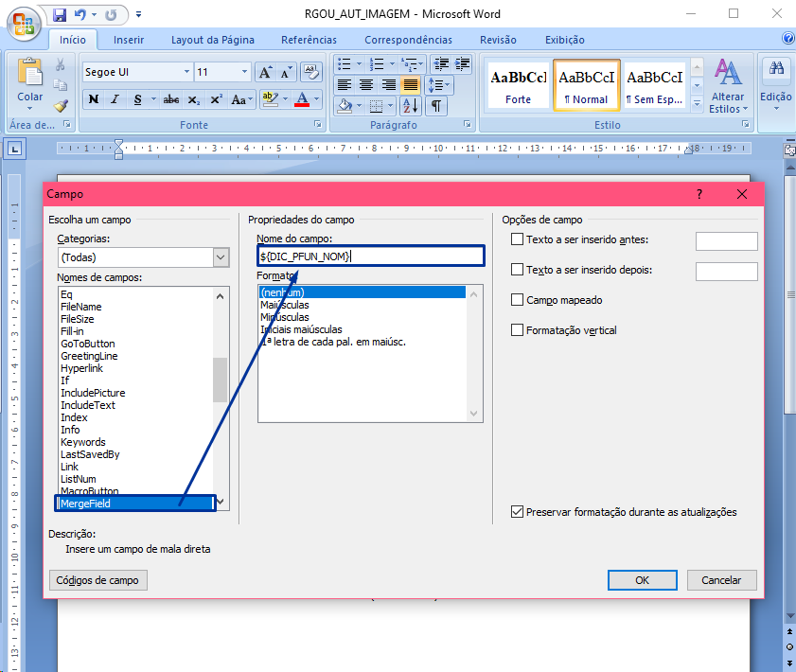Toggle bold formatting in Fonte group
The image size is (796, 672).
tap(94, 99)
